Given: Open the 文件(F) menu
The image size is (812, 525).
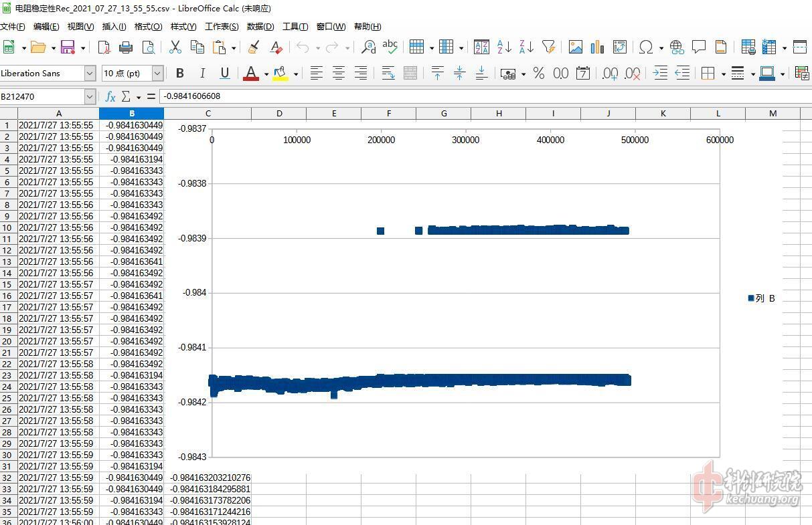Looking at the screenshot, I should 12,27.
